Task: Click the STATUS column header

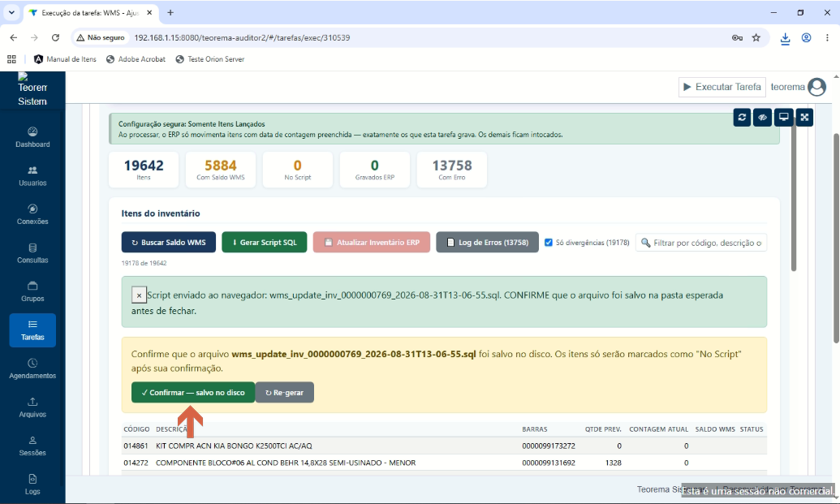Action: 751,429
